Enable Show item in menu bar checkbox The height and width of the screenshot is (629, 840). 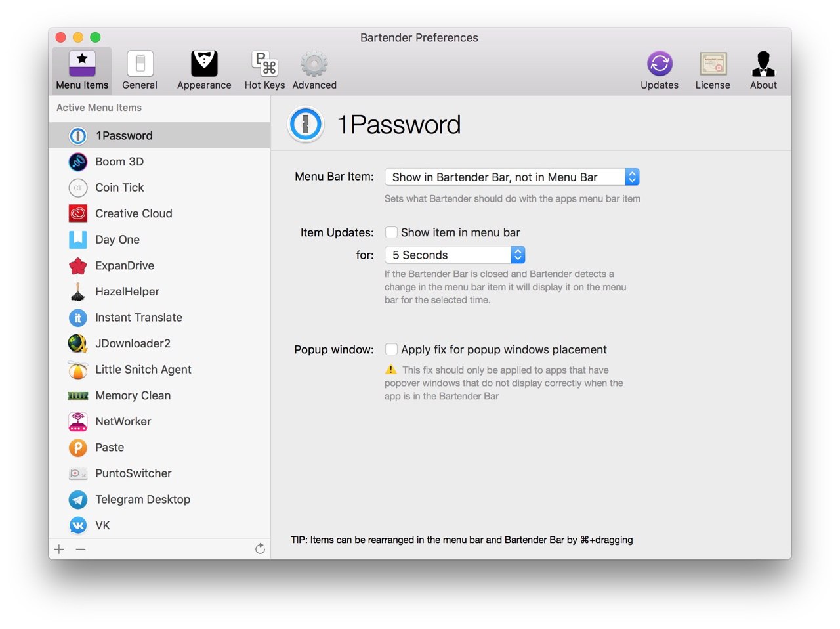coord(391,232)
